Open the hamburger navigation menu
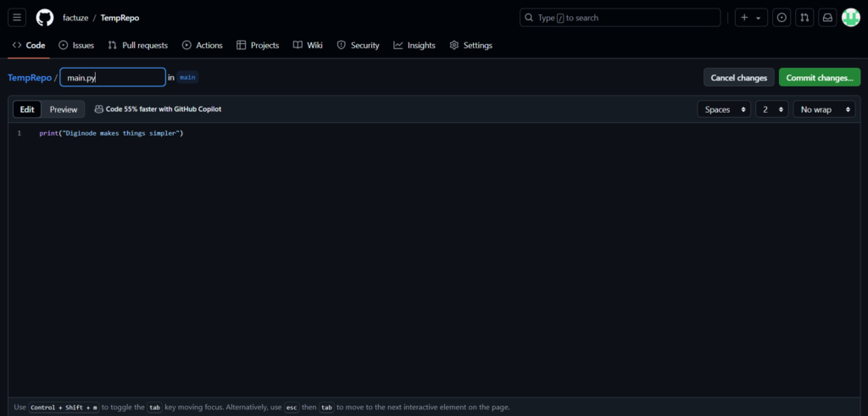 18,18
